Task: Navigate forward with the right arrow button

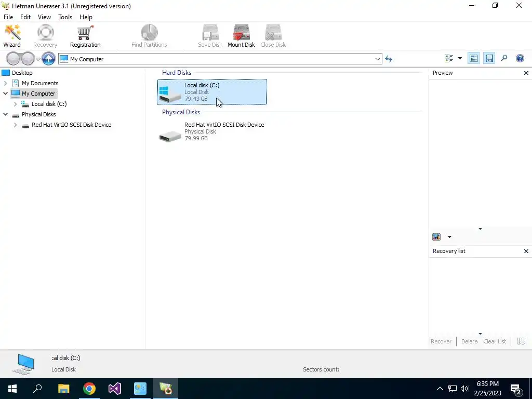Action: click(28, 59)
